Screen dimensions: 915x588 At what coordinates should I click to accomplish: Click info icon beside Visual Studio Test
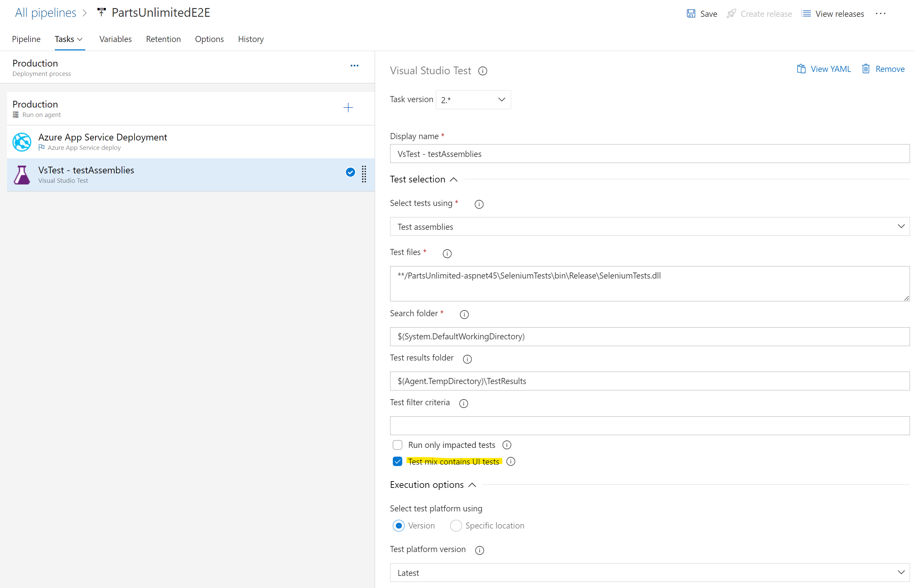(x=483, y=71)
